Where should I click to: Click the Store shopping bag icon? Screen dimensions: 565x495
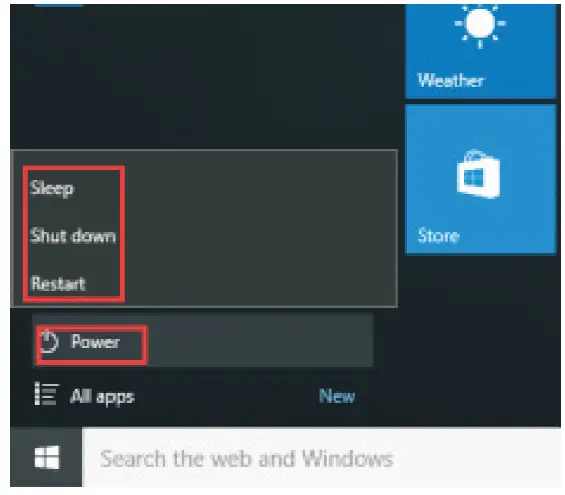point(479,174)
